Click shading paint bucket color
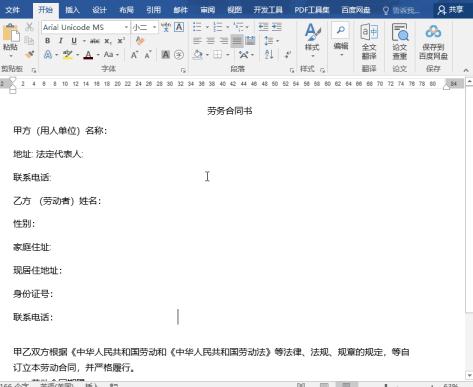Viewport: 473px width, 387px height. (198, 54)
